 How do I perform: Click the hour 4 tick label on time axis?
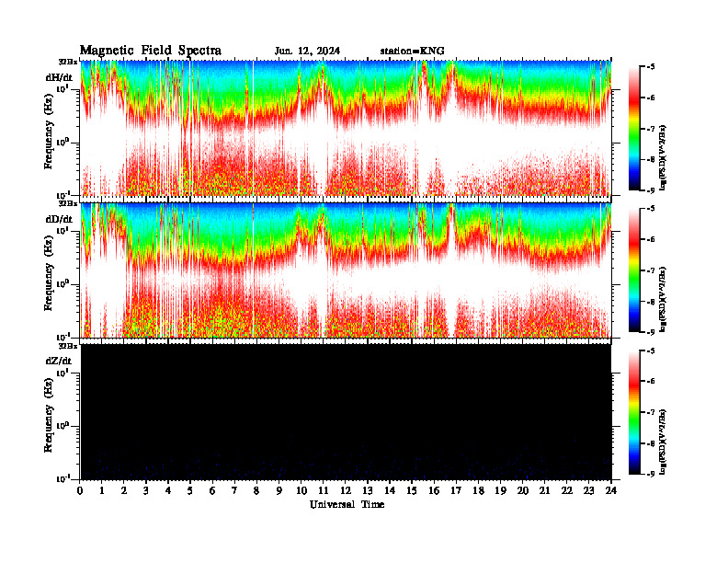point(168,490)
